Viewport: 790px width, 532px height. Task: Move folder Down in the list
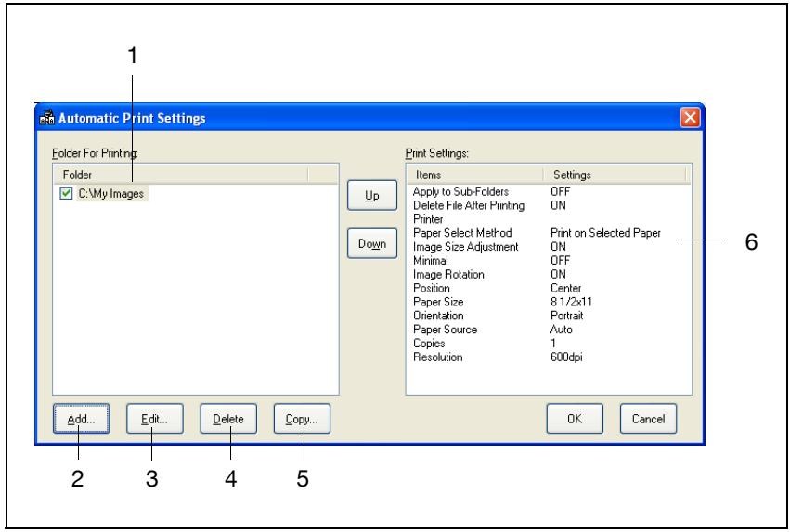372,244
